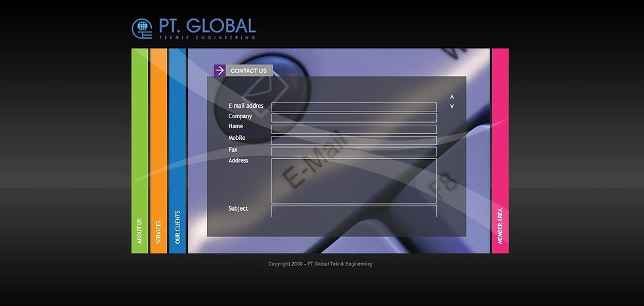Open the Our Clients blue tab

(177, 151)
